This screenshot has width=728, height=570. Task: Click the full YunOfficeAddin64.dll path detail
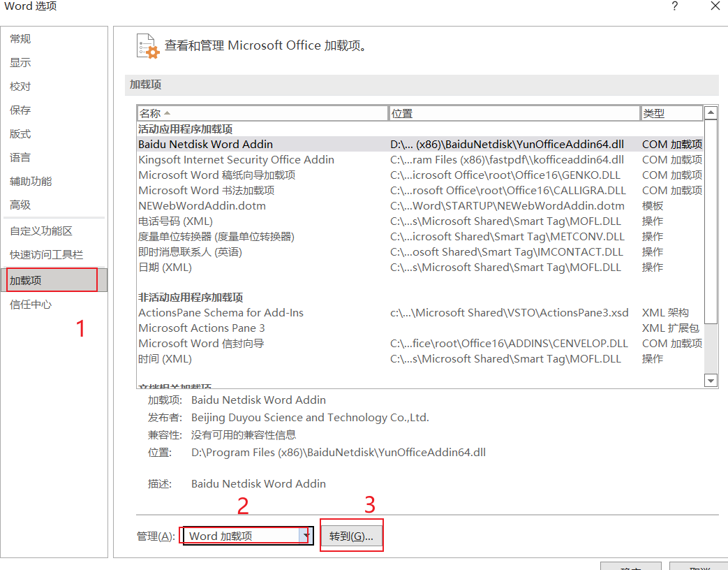339,452
